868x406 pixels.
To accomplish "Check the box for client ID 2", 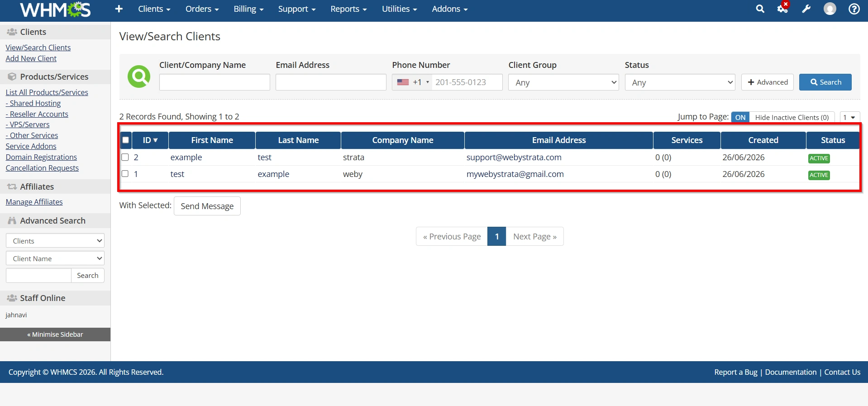I will point(125,158).
